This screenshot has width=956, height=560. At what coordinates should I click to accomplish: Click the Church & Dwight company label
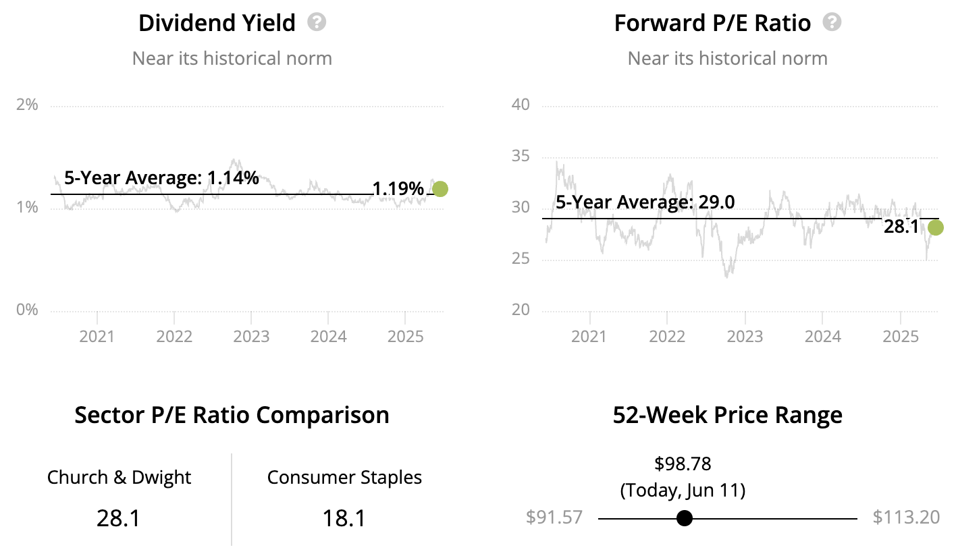pyautogui.click(x=119, y=478)
